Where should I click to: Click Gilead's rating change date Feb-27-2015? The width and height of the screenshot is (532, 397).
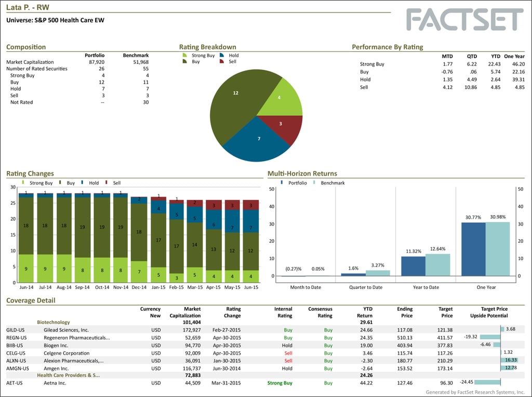point(227,330)
